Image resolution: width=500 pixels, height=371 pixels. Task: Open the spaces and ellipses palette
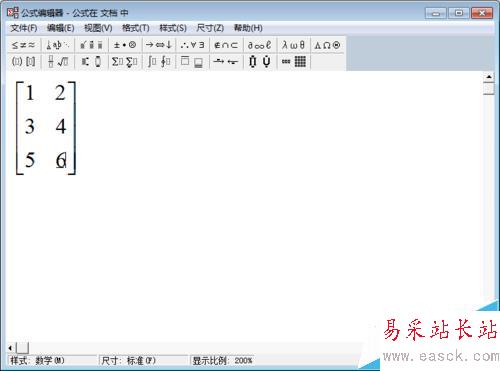click(58, 45)
